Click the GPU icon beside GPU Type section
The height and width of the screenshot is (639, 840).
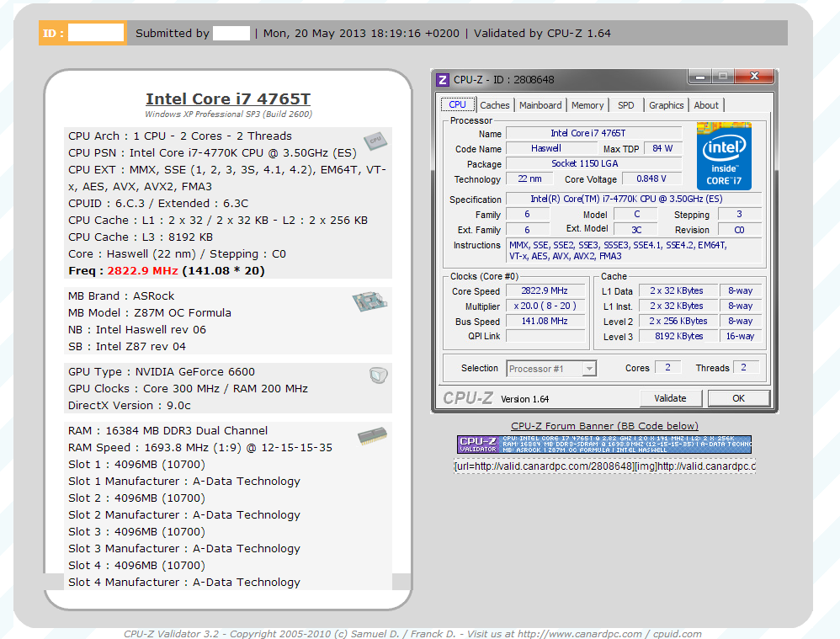coord(379,375)
